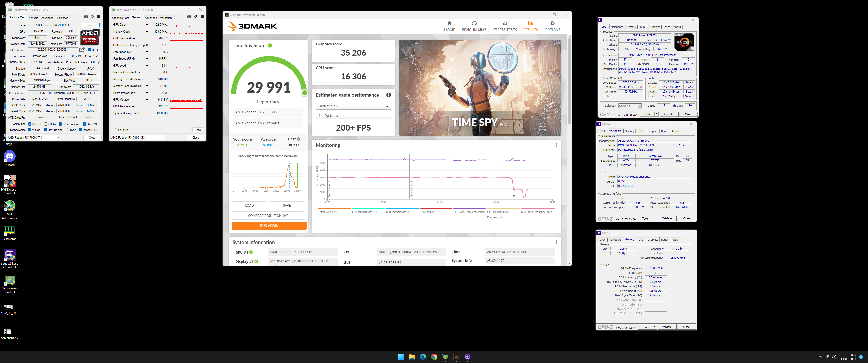Toggle CUDA checkbox in GPU-Z

[46, 124]
